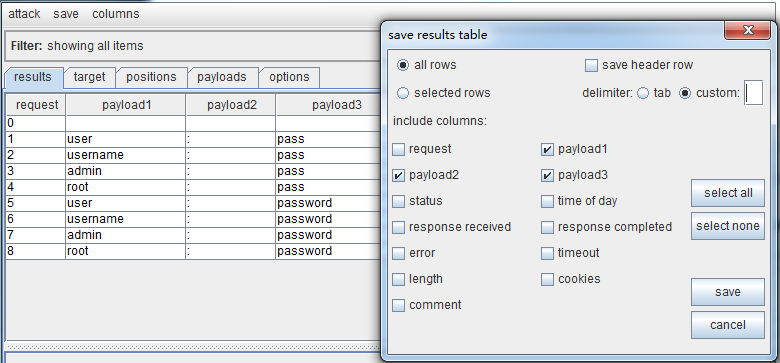Viewport: 780px width, 363px height.
Task: Select the all rows radio button
Action: click(x=403, y=65)
